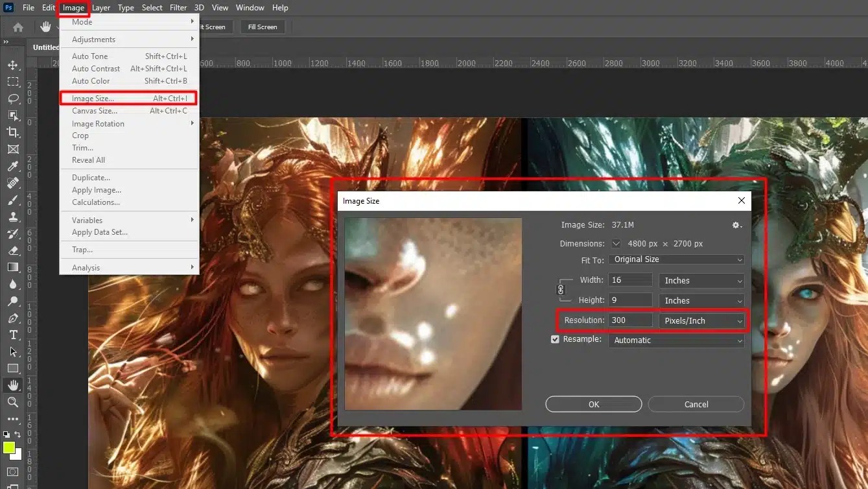
Task: Select the Path Selection tool
Action: [12, 352]
